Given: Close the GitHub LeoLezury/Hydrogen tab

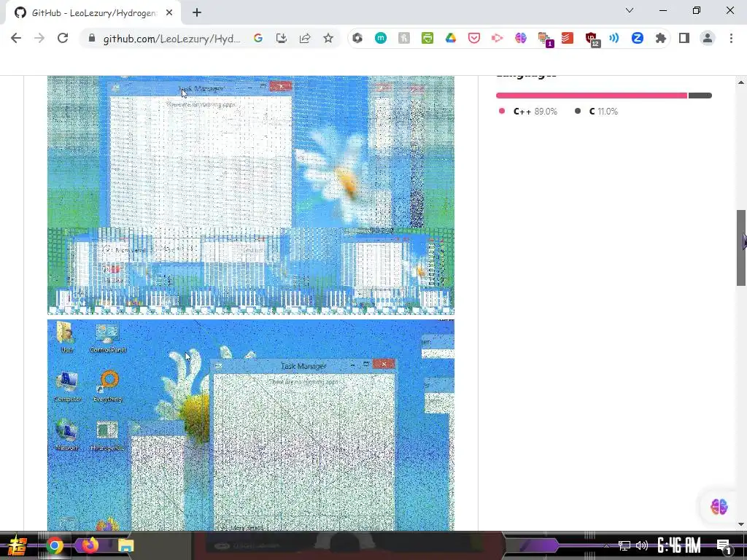Looking at the screenshot, I should pos(169,13).
